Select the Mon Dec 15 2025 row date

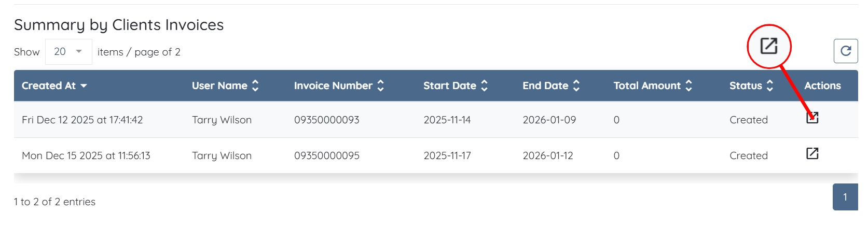coord(86,155)
